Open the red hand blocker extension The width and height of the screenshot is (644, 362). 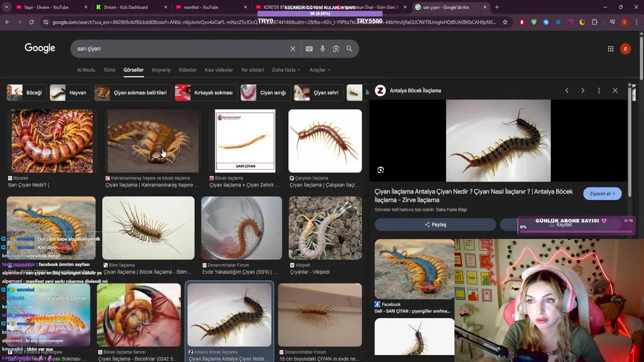522,22
